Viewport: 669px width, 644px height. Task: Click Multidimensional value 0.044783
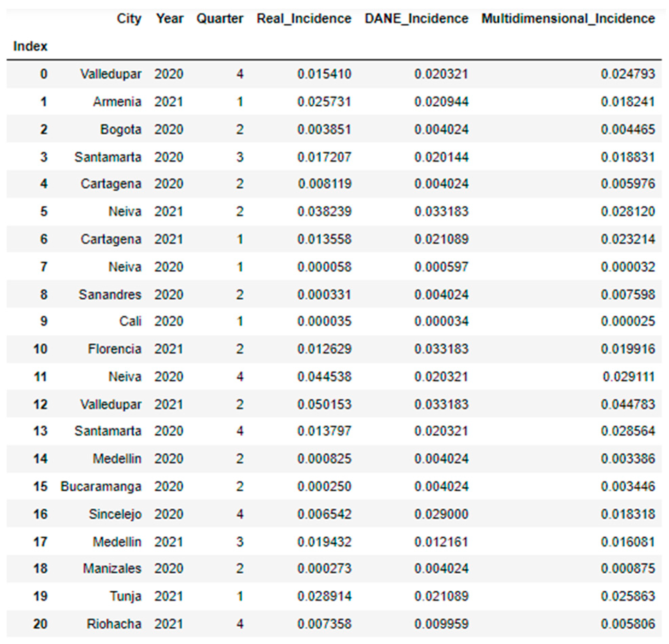tap(628, 404)
